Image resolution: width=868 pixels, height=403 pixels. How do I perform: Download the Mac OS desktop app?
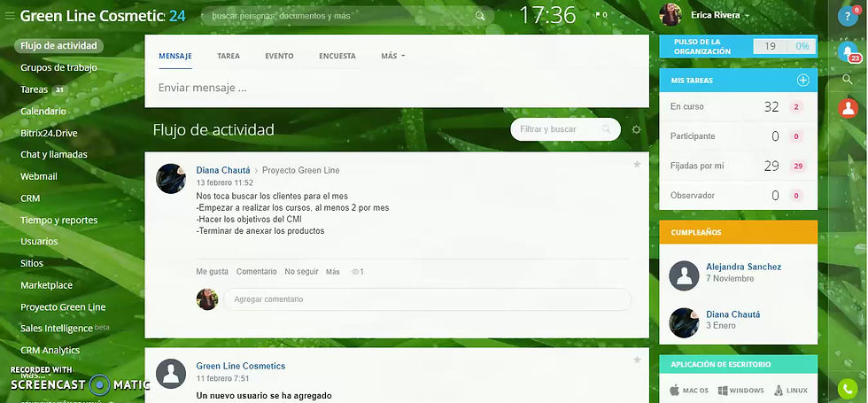pos(689,391)
